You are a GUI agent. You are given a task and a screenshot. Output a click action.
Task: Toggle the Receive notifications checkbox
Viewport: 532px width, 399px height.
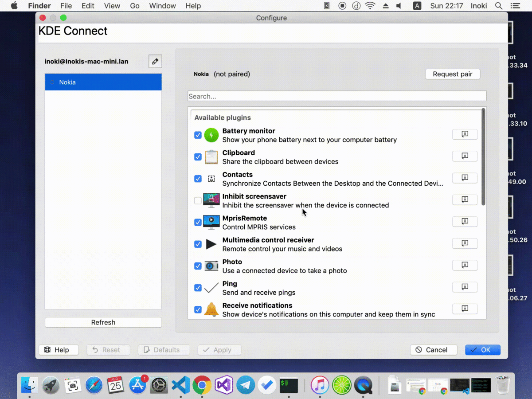pos(198,310)
